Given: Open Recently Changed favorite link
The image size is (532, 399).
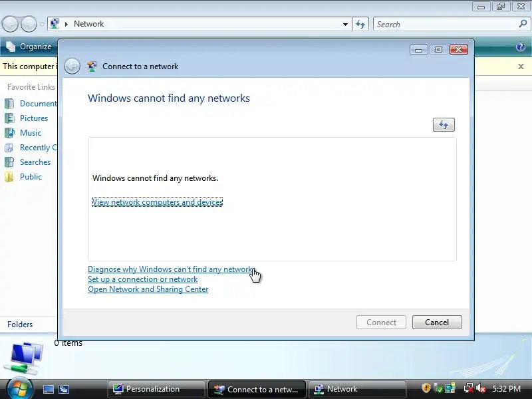Looking at the screenshot, I should coord(39,148).
